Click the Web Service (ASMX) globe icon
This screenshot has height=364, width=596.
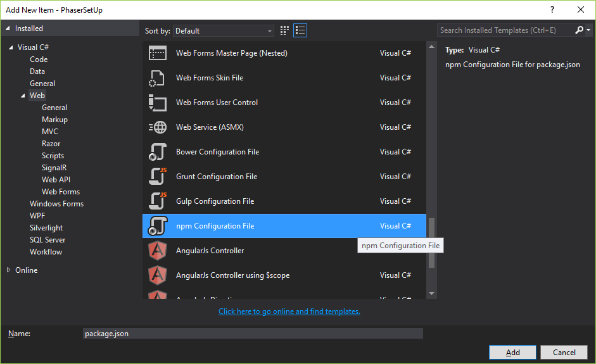tap(157, 127)
